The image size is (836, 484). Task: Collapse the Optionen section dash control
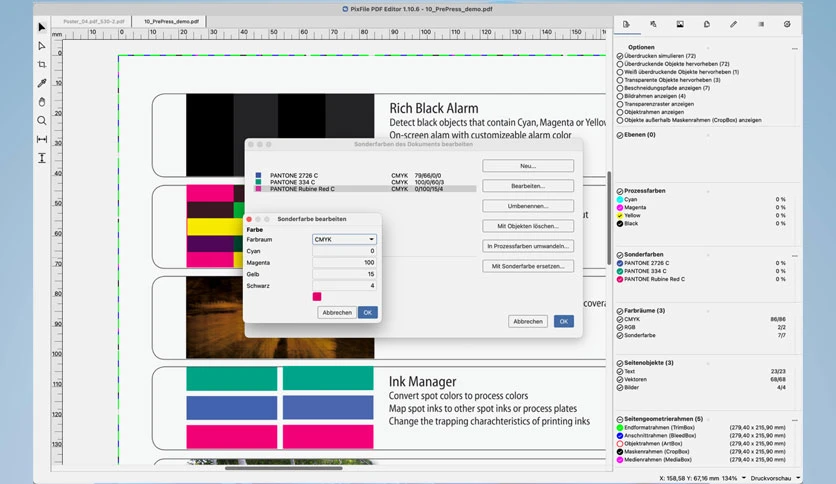[794, 49]
